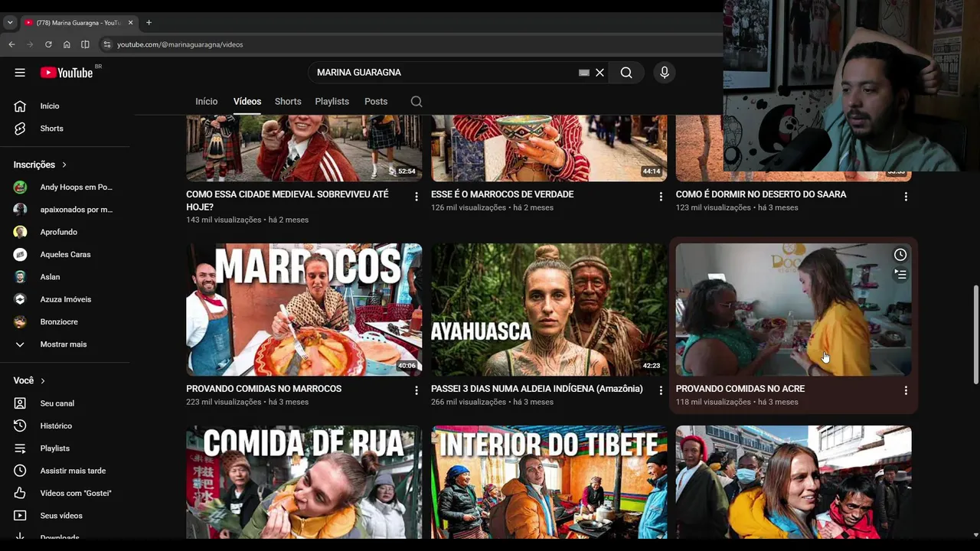980x551 pixels.
Task: Click the browser address bar URL
Action: (x=180, y=44)
